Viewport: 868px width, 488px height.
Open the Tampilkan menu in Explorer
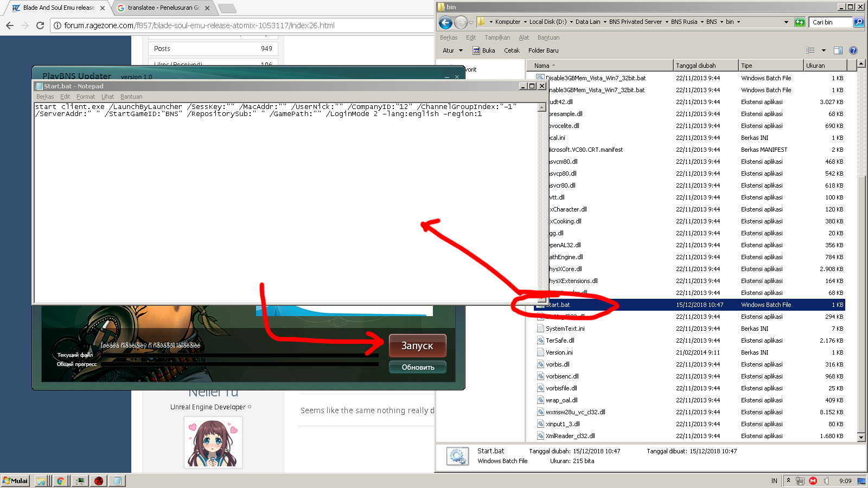click(x=497, y=38)
